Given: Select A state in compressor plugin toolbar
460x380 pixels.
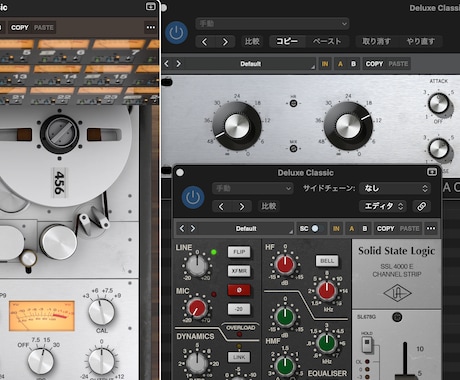Looking at the screenshot, I should 340,64.
